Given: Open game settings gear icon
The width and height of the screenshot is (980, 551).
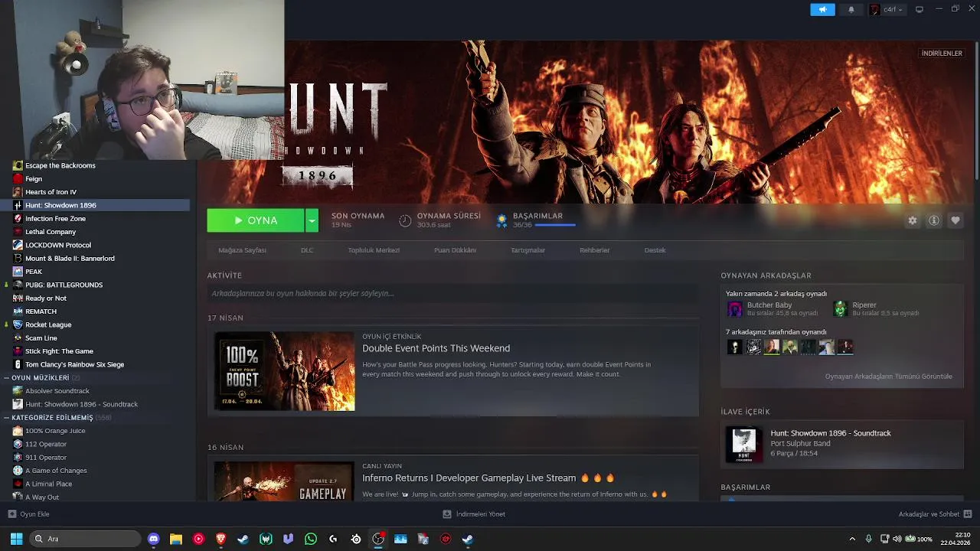Looking at the screenshot, I should point(913,220).
